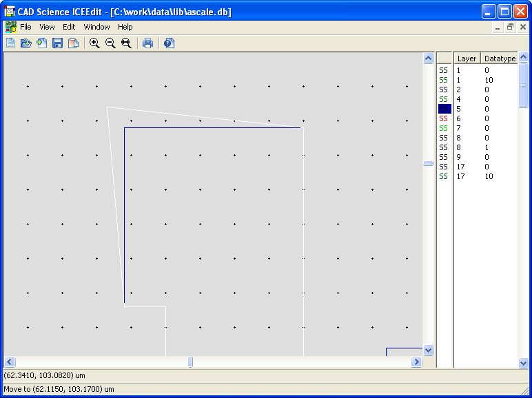Click the New document toolbar icon

click(x=10, y=43)
